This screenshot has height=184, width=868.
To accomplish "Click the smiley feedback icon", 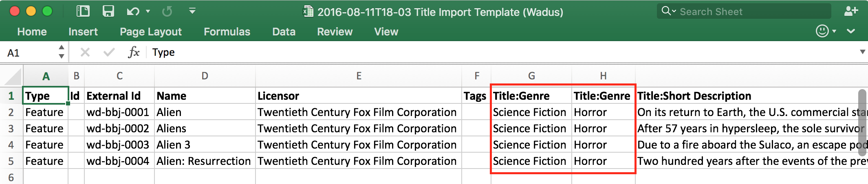I will pyautogui.click(x=822, y=31).
